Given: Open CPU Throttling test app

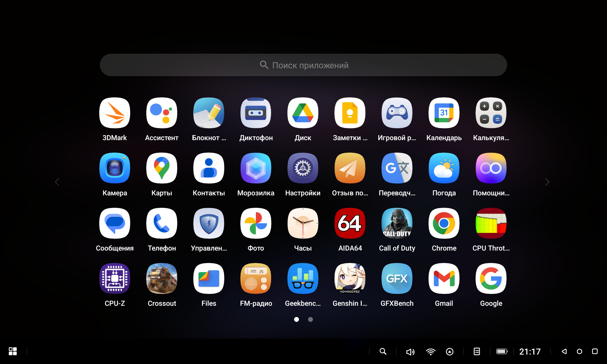Looking at the screenshot, I should [x=491, y=223].
